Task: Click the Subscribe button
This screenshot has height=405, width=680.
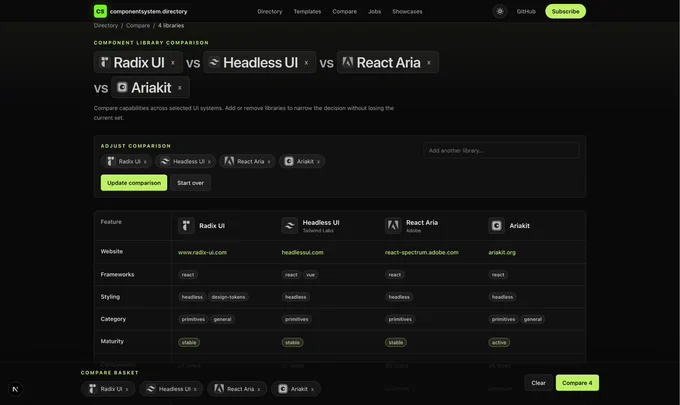Action: coord(566,11)
